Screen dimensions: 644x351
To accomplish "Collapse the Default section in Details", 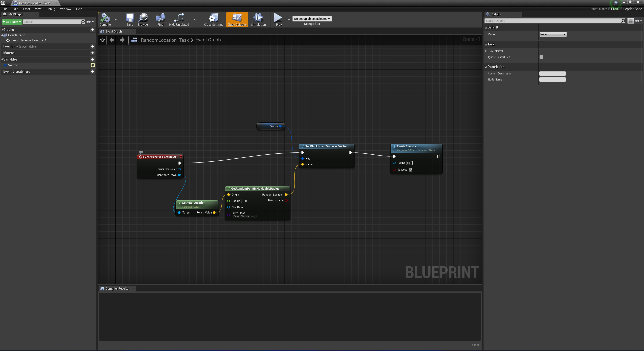I will pyautogui.click(x=486, y=28).
